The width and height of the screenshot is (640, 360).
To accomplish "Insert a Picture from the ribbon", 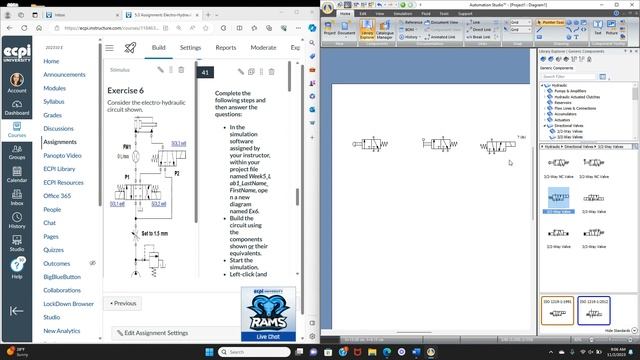I will (611, 28).
